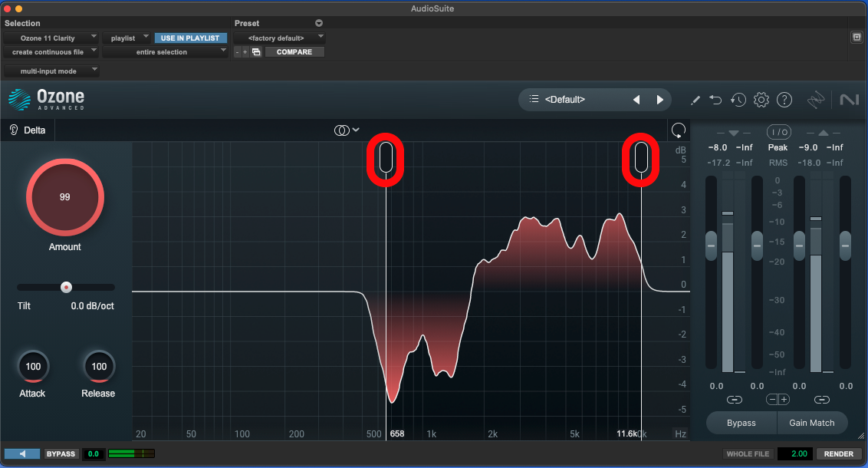Open the entire selection dropdown
The width and height of the screenshot is (868, 468).
[165, 52]
